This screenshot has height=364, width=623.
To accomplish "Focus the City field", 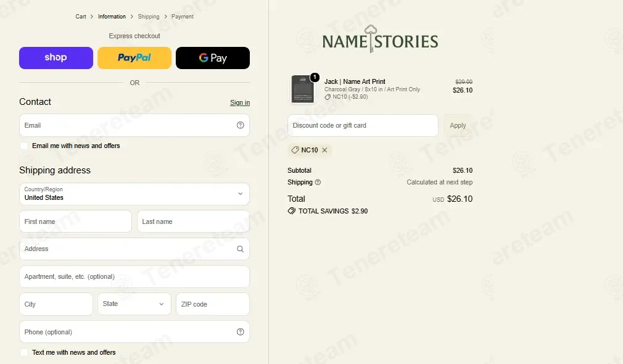I will click(56, 304).
